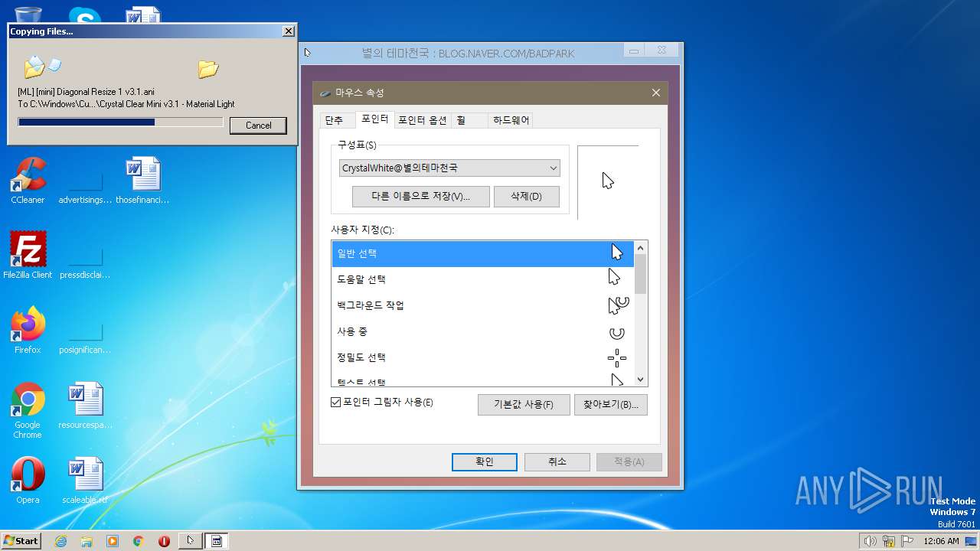Click the 삭제(D) button

[527, 197]
